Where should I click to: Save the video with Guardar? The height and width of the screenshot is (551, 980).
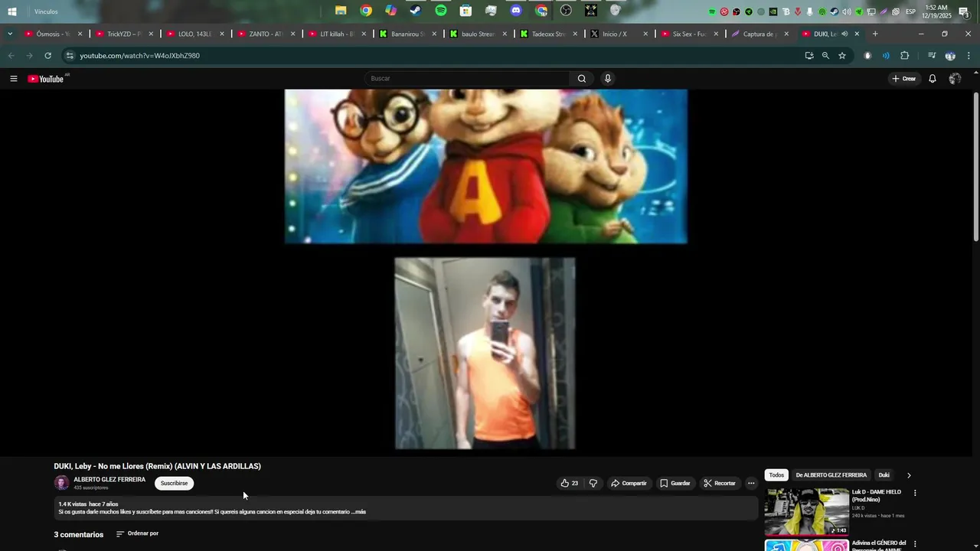675,483
